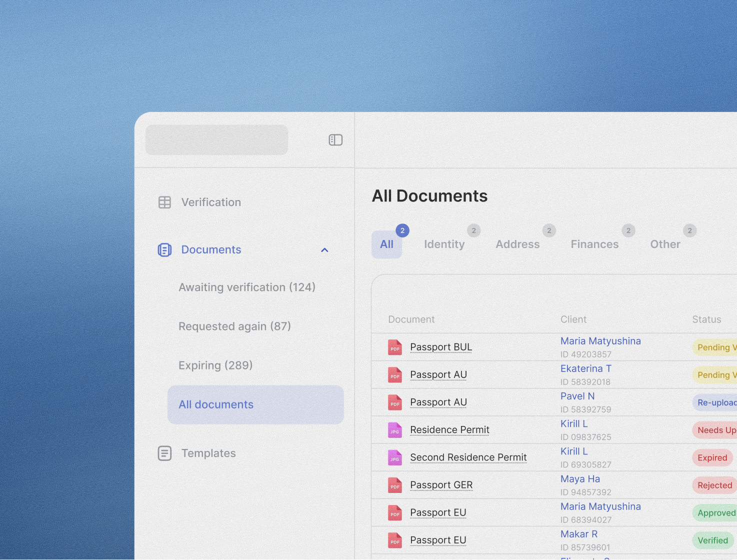The width and height of the screenshot is (737, 560).
Task: Open Awaiting verification (124) list
Action: tap(247, 287)
